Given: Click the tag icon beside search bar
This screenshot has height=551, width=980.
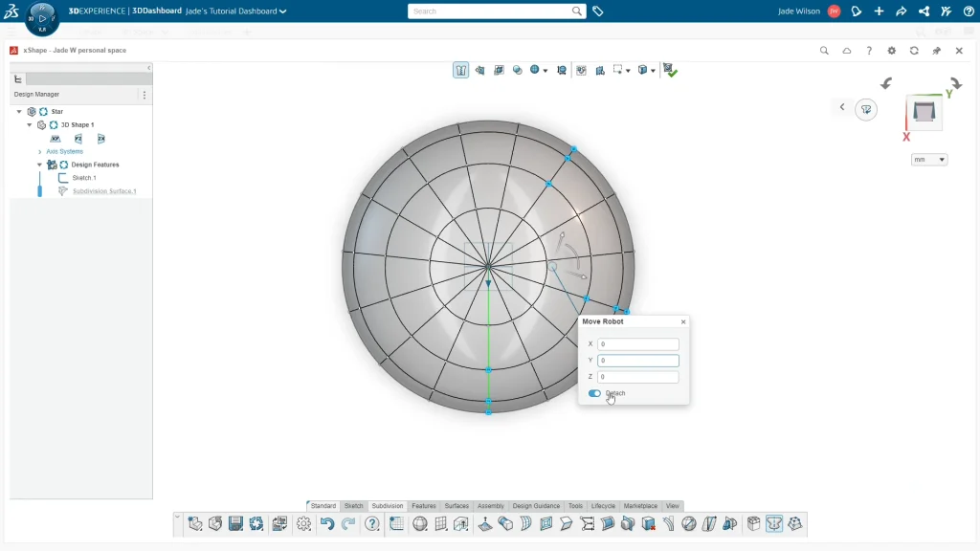Looking at the screenshot, I should click(598, 11).
